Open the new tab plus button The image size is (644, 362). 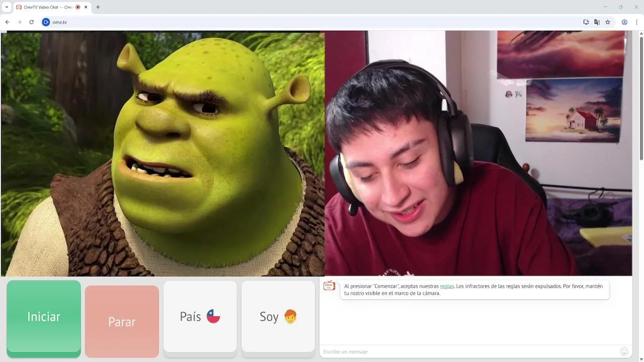pos(98,7)
